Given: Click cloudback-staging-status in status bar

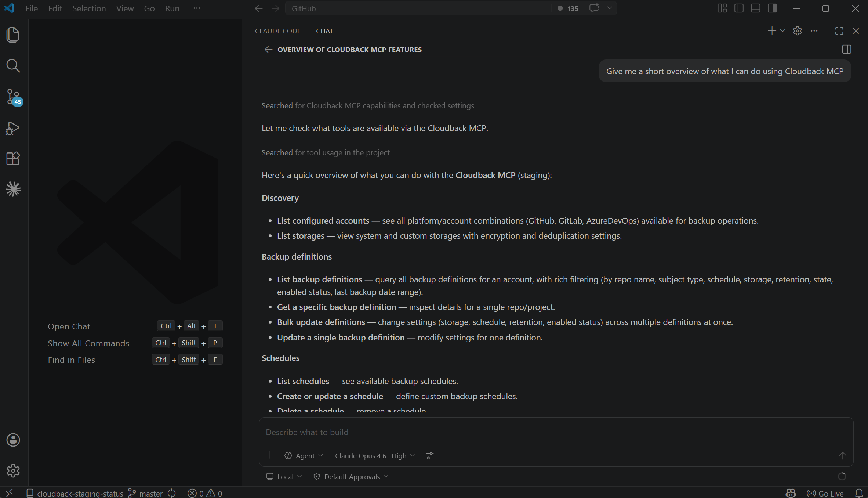Looking at the screenshot, I should (x=75, y=493).
